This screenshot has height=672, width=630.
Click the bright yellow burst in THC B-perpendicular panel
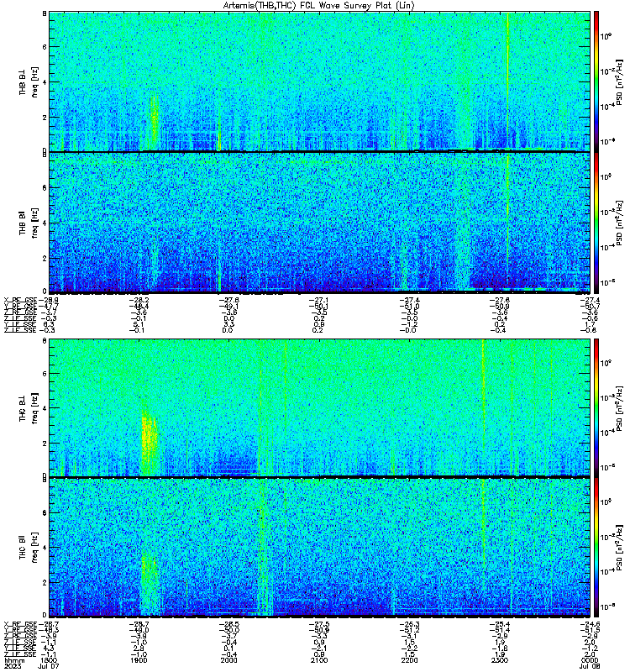(150, 442)
